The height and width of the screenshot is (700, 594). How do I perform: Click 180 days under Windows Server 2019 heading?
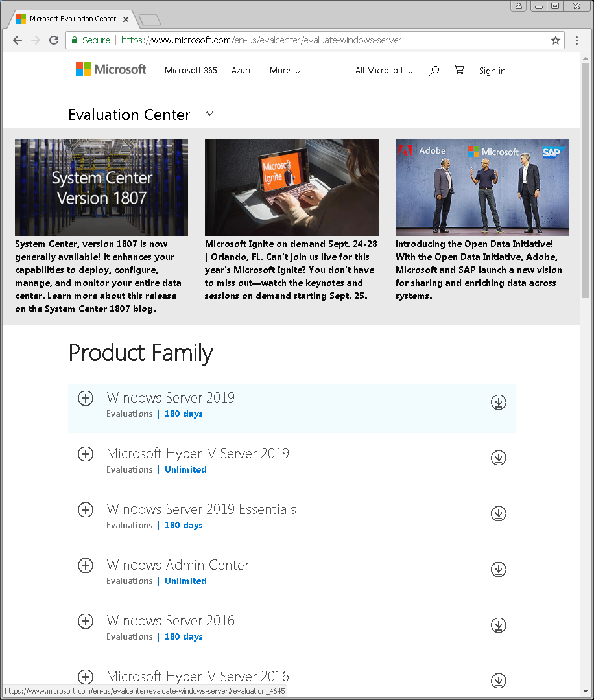[184, 414]
